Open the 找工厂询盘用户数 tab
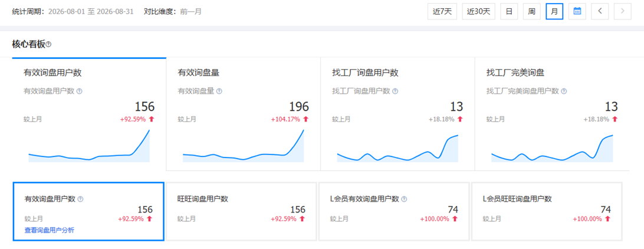Image resolution: width=644 pixels, height=249 pixels. [x=397, y=114]
